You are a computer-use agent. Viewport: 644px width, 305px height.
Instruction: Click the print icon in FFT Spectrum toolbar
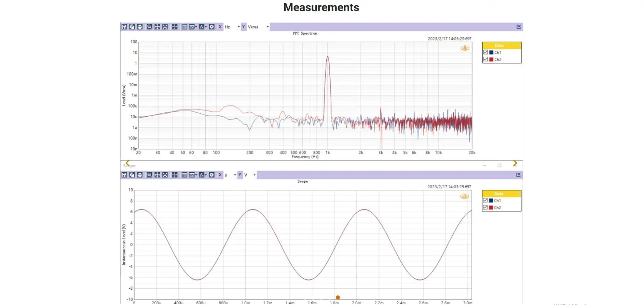[140, 27]
